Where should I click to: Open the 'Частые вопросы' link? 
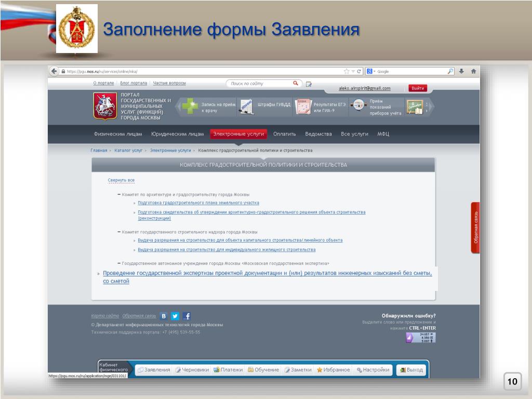(169, 83)
